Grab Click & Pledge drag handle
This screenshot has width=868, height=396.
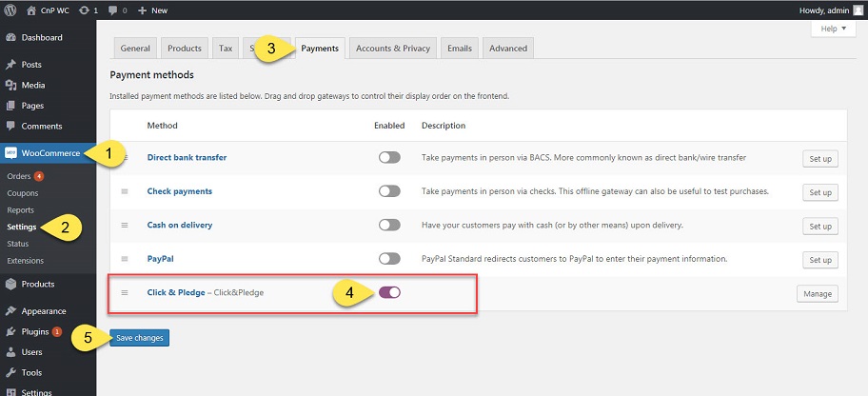click(x=125, y=292)
